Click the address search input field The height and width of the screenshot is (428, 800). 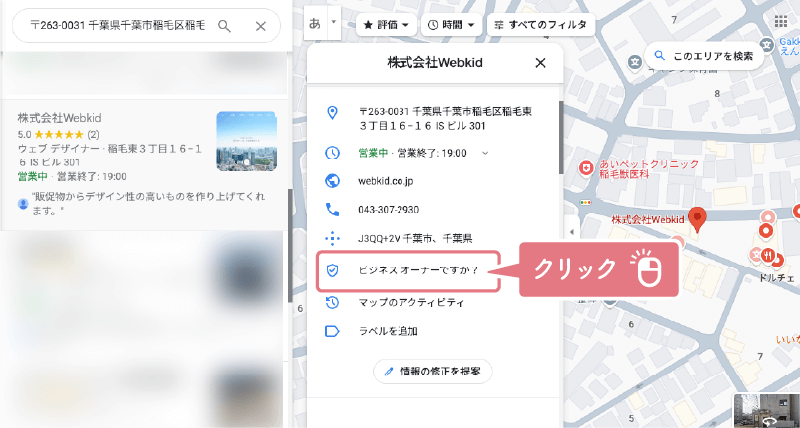[x=117, y=26]
